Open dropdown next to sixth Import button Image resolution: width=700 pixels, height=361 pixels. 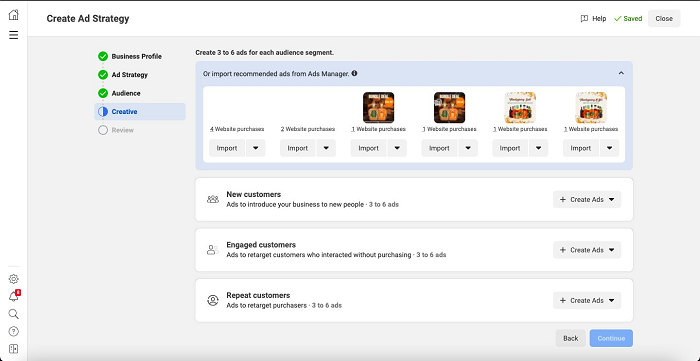[609, 148]
